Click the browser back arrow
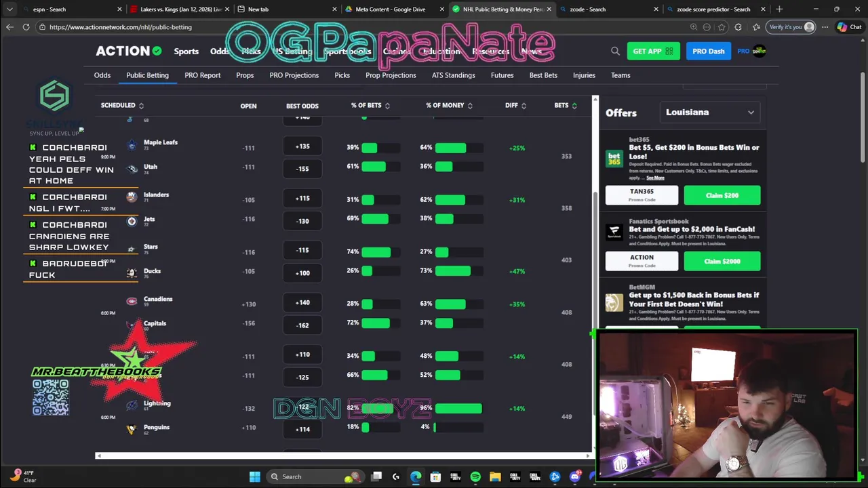This screenshot has width=868, height=488. coord(9,27)
